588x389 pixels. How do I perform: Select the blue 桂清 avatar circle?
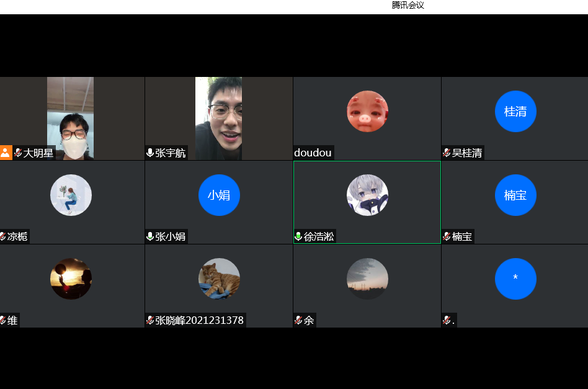coord(515,112)
